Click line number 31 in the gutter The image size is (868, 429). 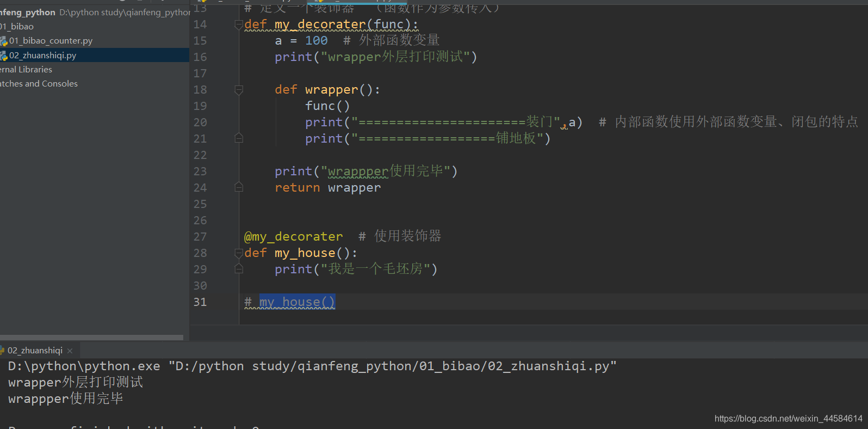tap(200, 302)
